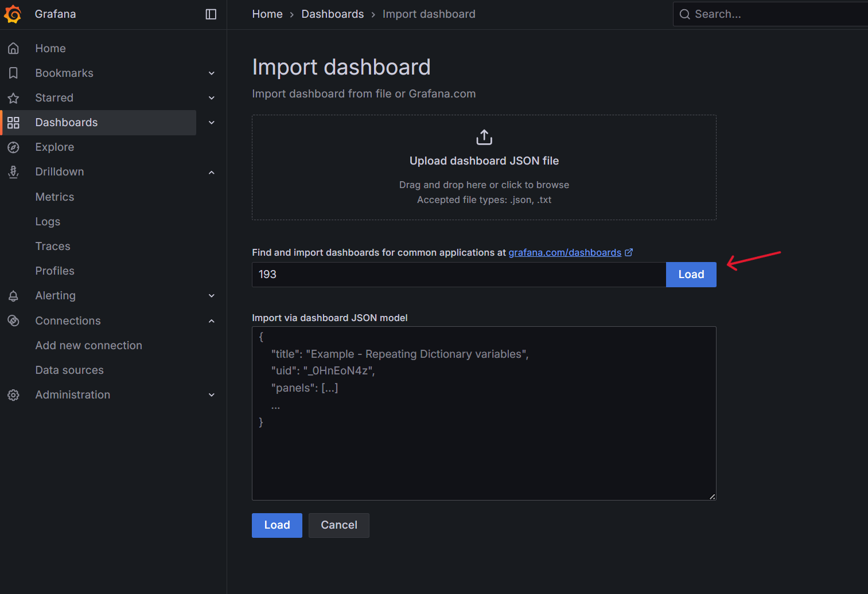Focus the top Search box

coord(770,14)
